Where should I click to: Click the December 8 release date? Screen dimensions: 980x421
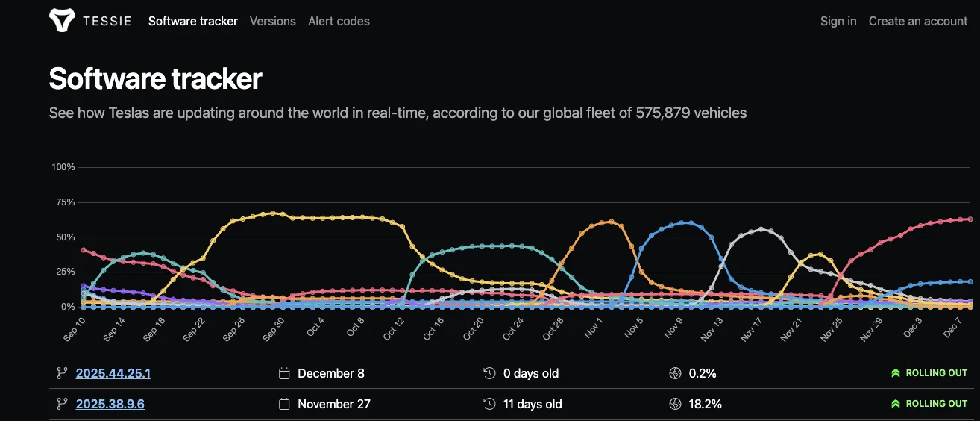coord(331,373)
